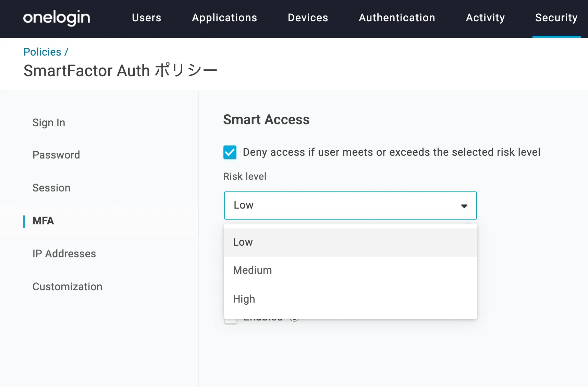
Task: Switch to the Sign In settings tab
Action: tap(49, 122)
